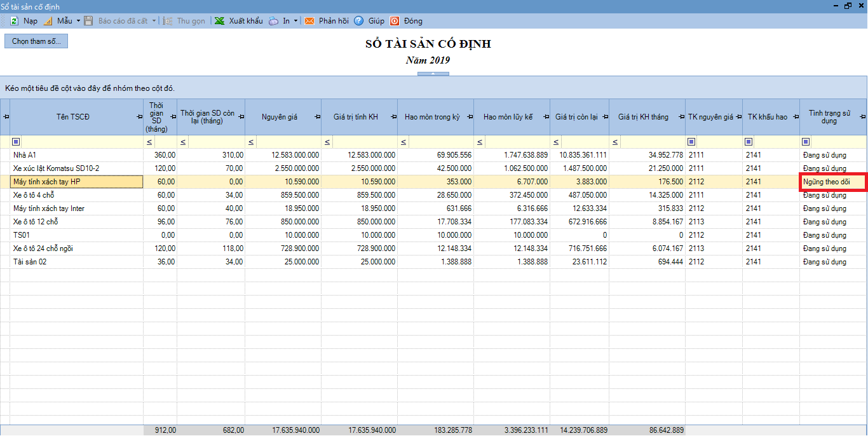
Task: Open filter operator for TK nguyên giá
Action: tap(691, 142)
